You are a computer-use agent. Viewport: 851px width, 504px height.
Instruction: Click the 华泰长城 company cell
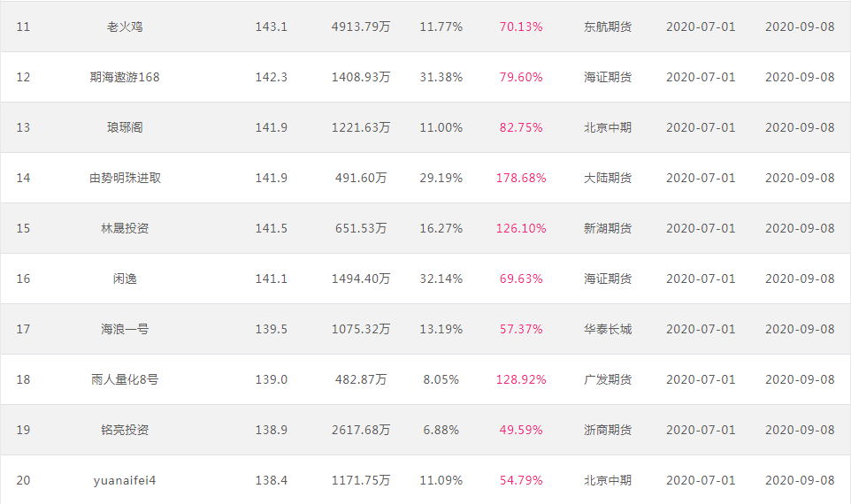pyautogui.click(x=608, y=329)
